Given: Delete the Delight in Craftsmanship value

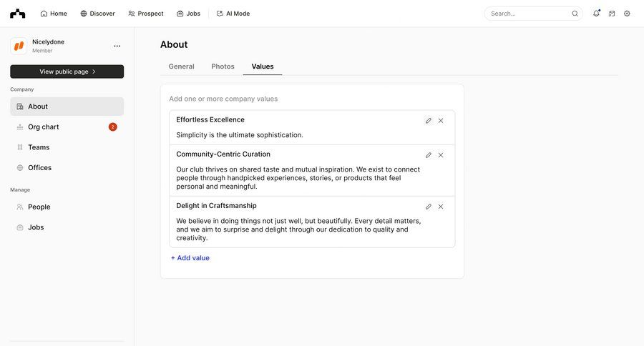Looking at the screenshot, I should 441,207.
